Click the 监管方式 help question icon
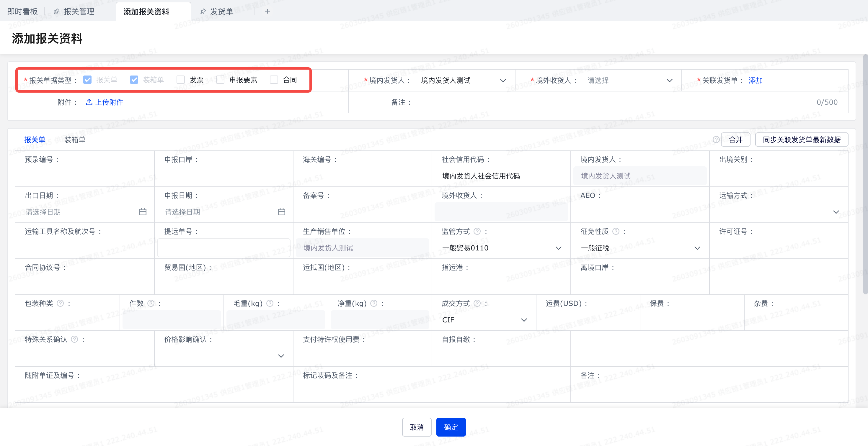The width and height of the screenshot is (868, 446). pyautogui.click(x=477, y=231)
